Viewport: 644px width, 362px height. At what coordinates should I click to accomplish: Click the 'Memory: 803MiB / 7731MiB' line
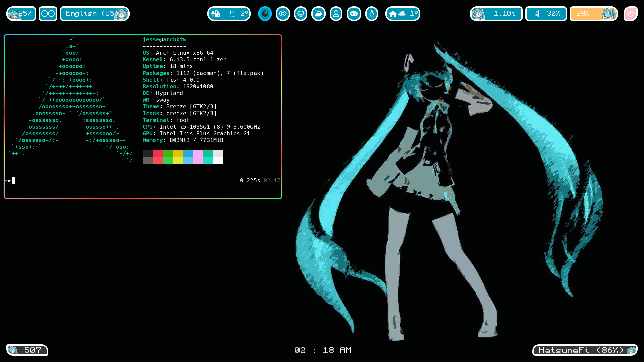[x=183, y=140]
